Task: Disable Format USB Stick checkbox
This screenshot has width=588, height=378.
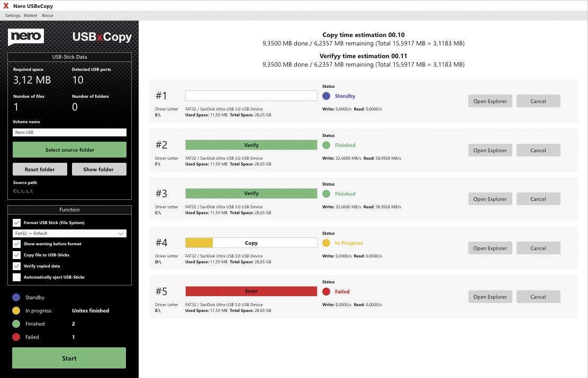Action: click(17, 223)
